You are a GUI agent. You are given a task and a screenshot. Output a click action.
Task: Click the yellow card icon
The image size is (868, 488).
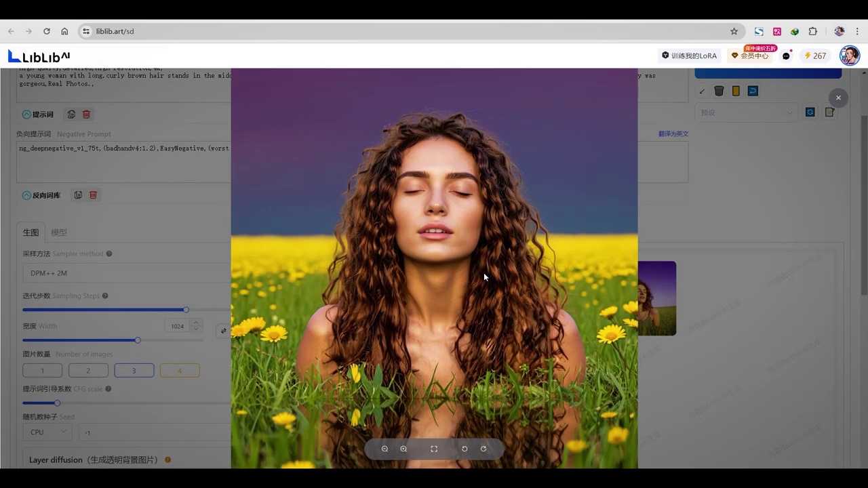pyautogui.click(x=736, y=91)
